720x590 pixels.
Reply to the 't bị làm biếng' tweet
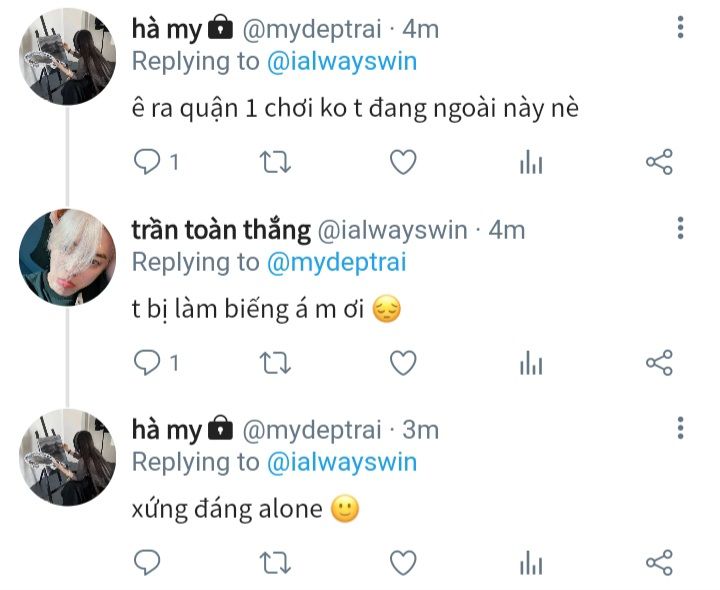pos(146,363)
